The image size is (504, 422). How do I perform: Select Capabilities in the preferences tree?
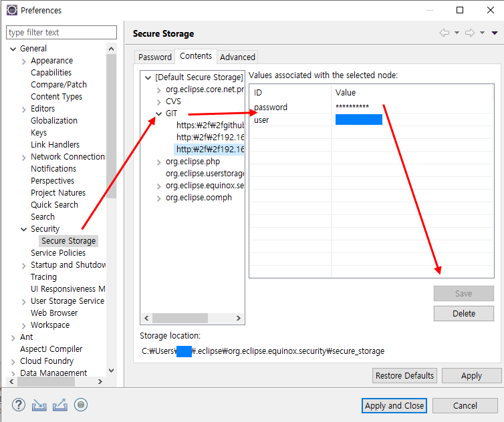point(51,73)
